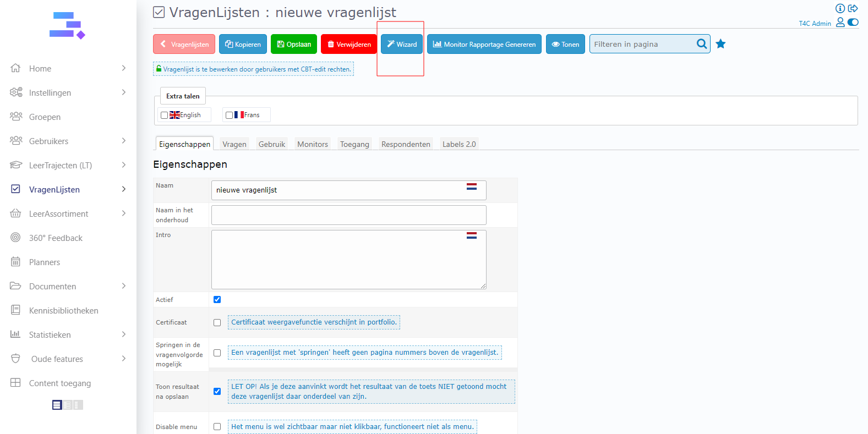Screen dimensions: 868x434
Task: Click the Dutch flag in Naam field
Action: tap(472, 186)
